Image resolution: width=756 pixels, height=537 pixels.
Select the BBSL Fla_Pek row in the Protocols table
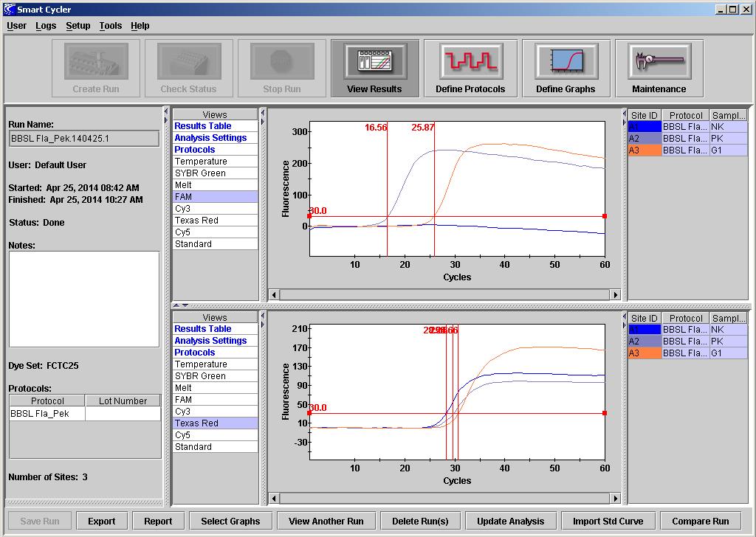pyautogui.click(x=85, y=414)
